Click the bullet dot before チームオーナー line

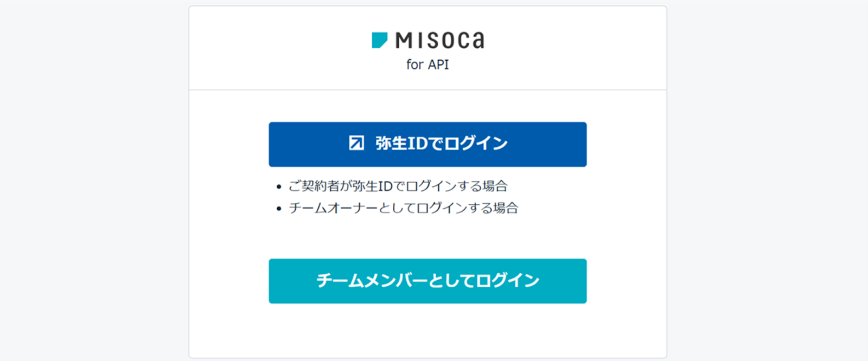279,209
